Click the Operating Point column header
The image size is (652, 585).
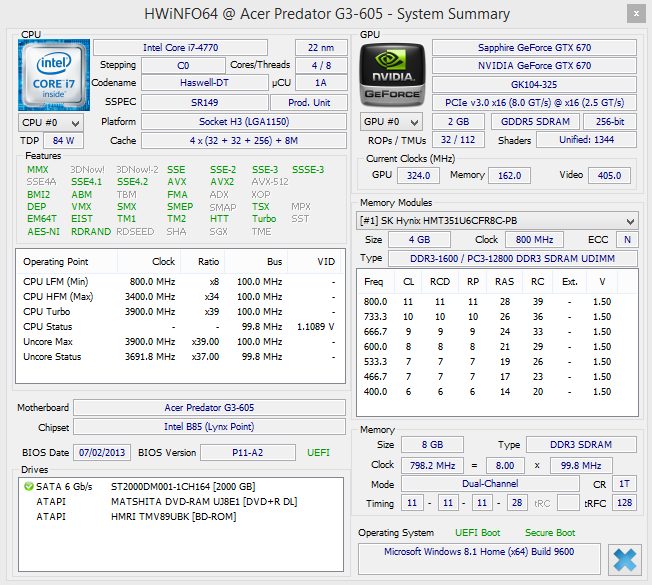tap(67, 262)
